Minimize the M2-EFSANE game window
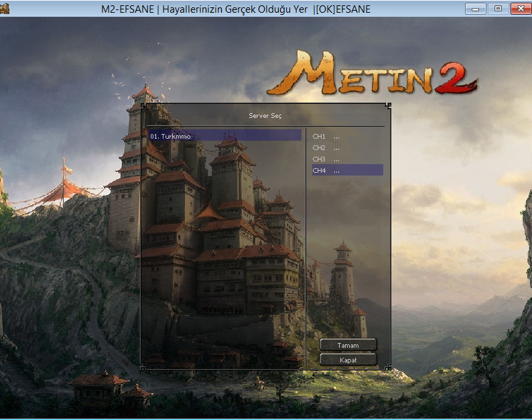 [475, 9]
